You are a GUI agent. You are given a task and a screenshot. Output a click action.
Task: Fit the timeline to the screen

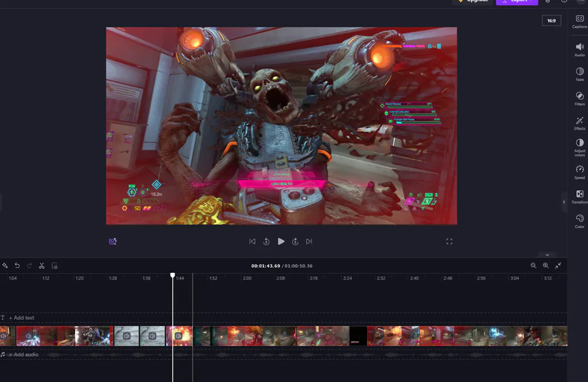pos(558,265)
